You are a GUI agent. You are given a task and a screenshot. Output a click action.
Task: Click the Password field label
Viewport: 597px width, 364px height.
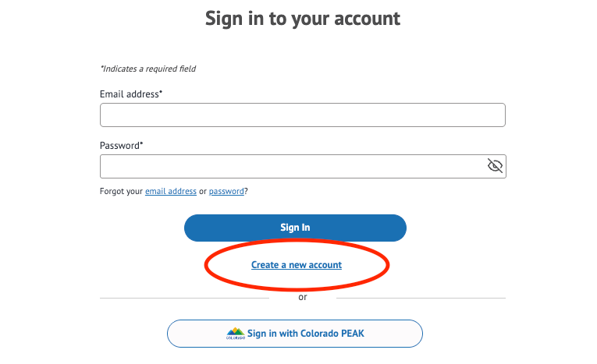click(x=119, y=145)
